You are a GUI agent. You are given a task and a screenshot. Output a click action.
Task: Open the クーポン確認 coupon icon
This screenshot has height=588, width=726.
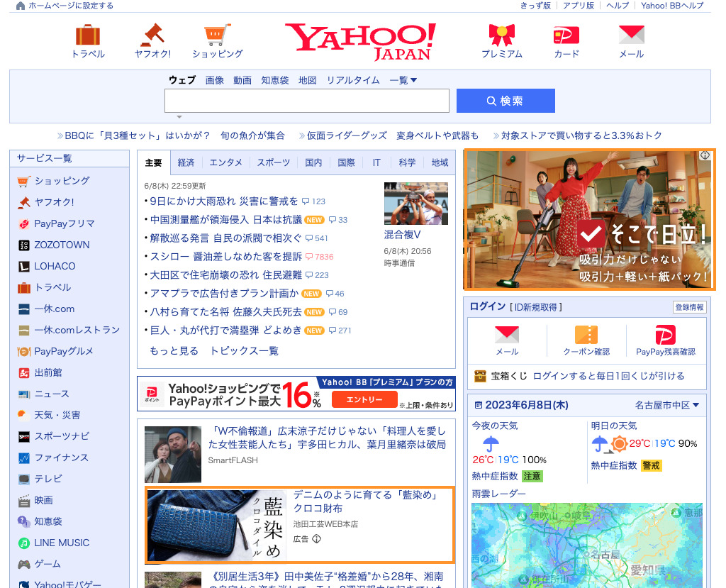[586, 335]
